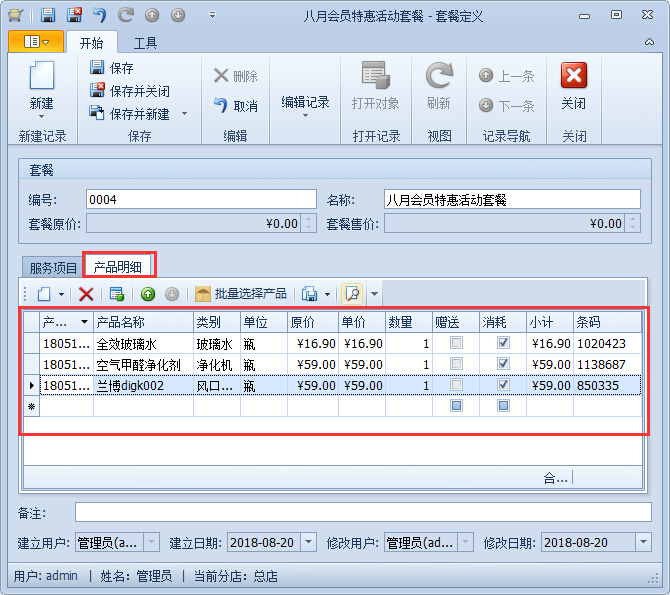Switch to the 服务项目 tab
The height and width of the screenshot is (595, 670).
pyautogui.click(x=53, y=267)
